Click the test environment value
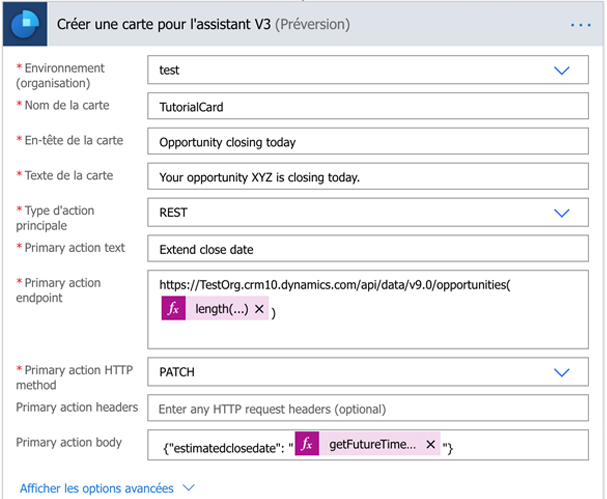This screenshot has width=607, height=499. [169, 70]
